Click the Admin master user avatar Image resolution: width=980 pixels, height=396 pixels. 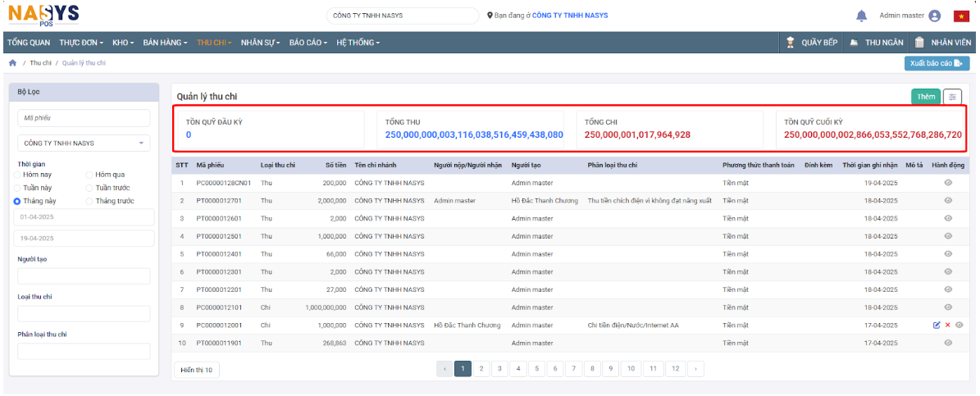(934, 16)
